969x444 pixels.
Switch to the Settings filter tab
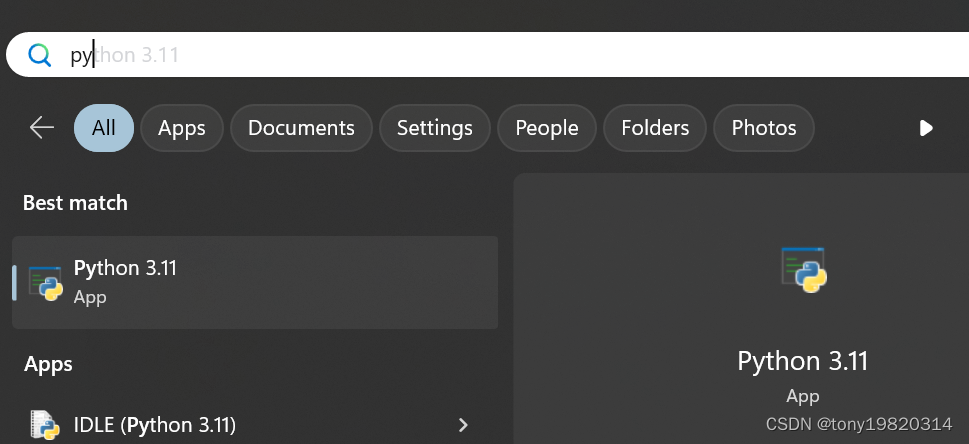tap(434, 128)
